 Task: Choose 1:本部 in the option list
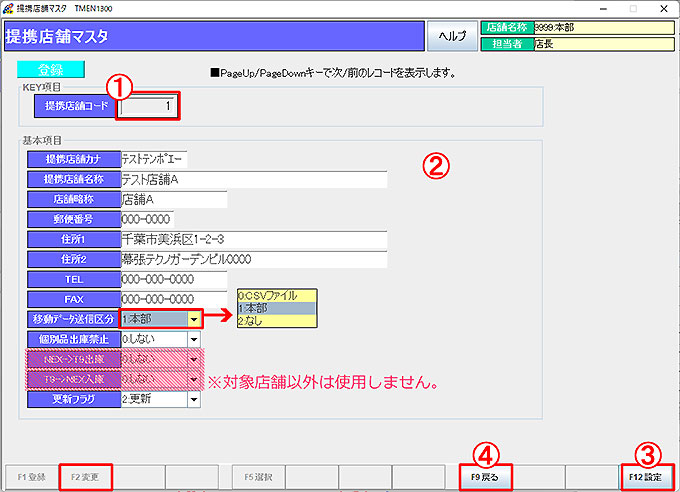[277, 308]
